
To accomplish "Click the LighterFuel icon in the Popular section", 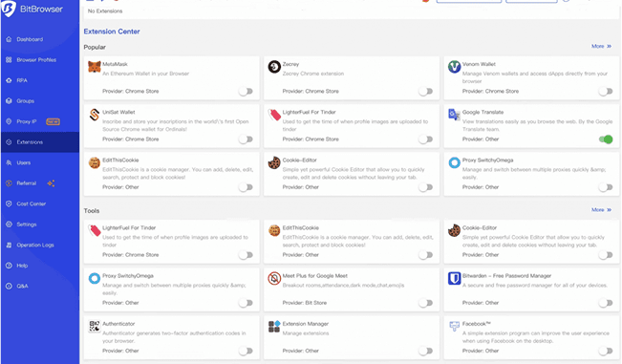I will coord(274,115).
